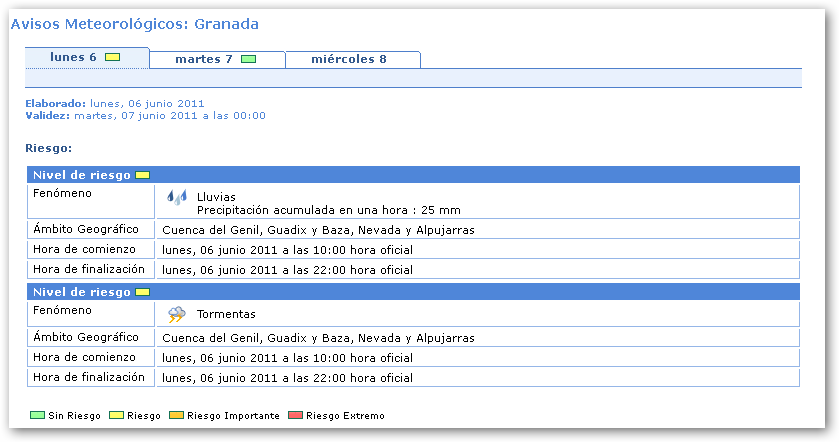
Task: Click the Precipitación acumulada 25 mm text
Action: click(328, 210)
